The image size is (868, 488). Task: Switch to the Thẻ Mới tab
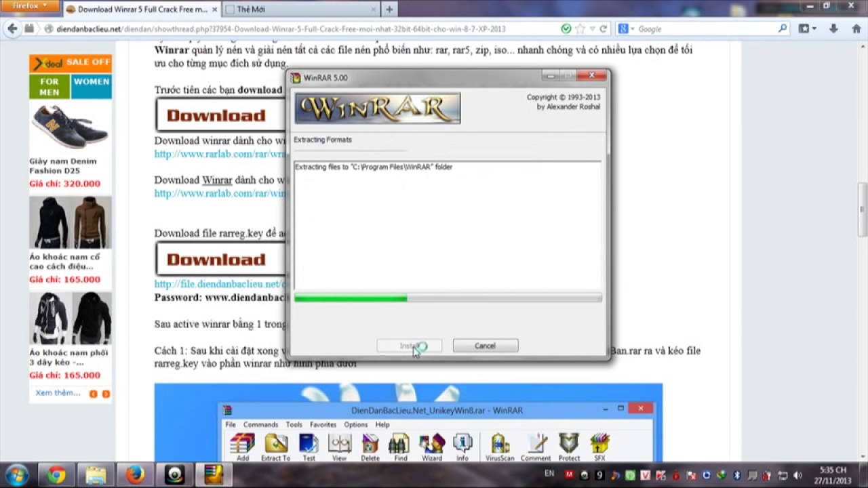pos(300,9)
